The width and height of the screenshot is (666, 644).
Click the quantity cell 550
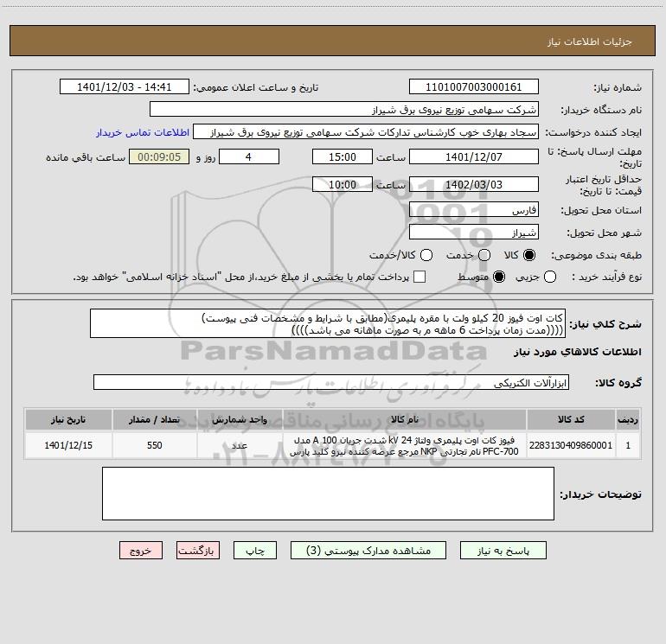155,445
